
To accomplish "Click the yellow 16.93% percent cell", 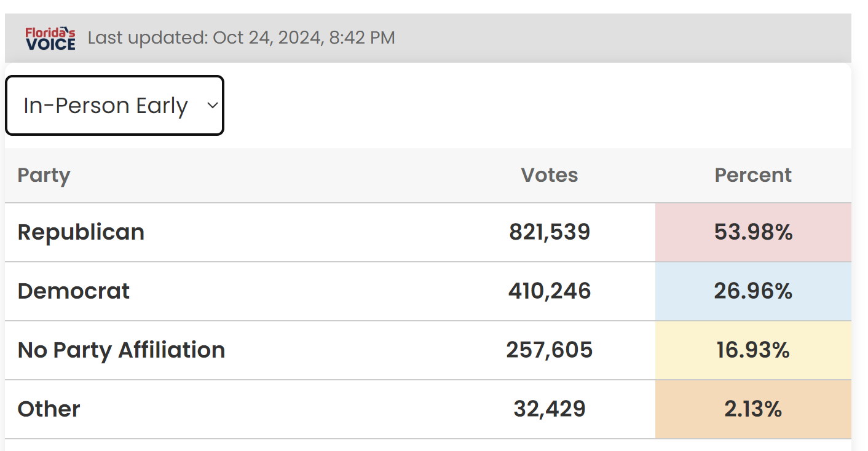I will [753, 350].
